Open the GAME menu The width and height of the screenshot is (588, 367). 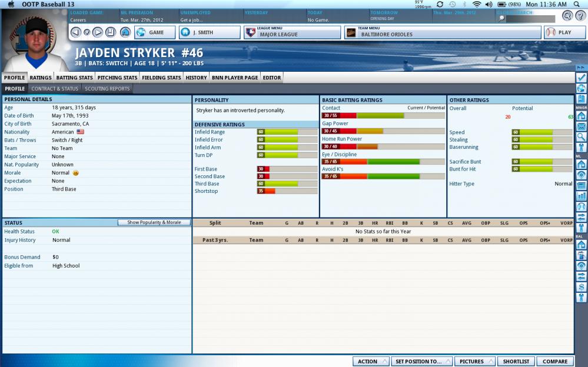pos(155,32)
